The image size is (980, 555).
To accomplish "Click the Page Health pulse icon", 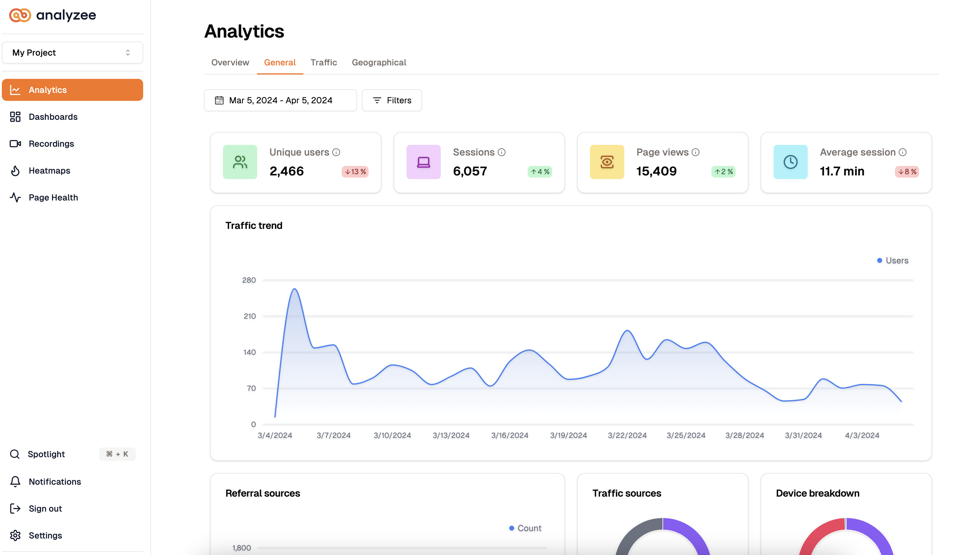I will coord(15,197).
